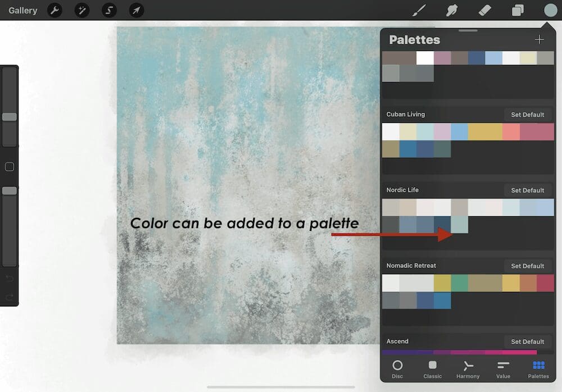Open the Value color tab
The image size is (562, 392).
click(503, 369)
